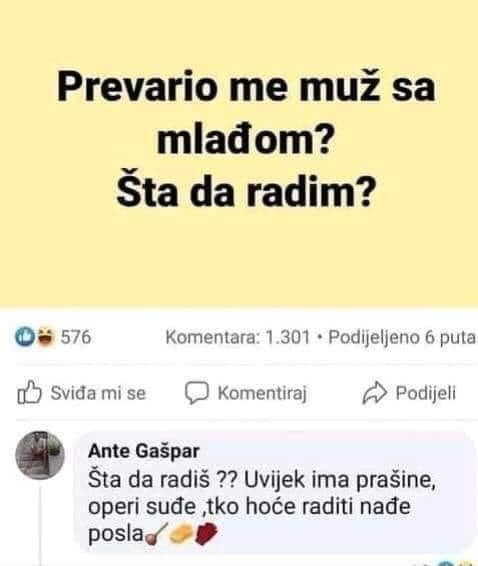Screen dimensions: 478x566
Task: Open Ante Gašpar's profile picture
Action: click(x=40, y=455)
